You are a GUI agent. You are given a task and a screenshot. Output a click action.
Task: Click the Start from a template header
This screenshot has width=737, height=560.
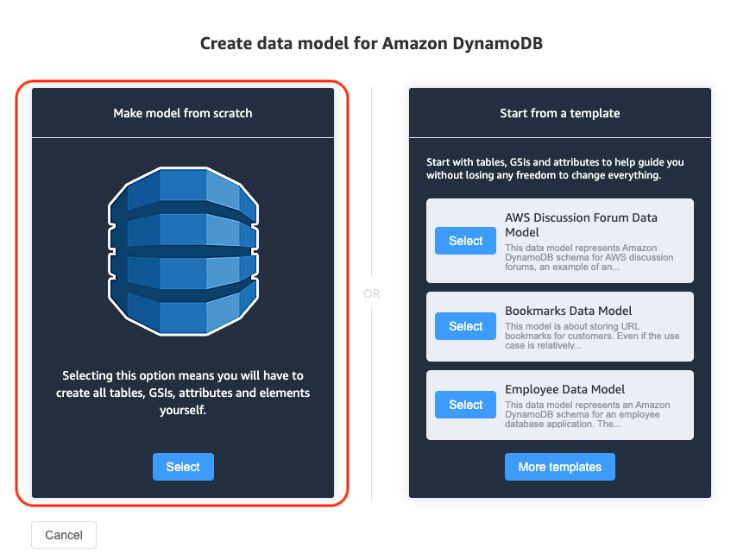(x=559, y=113)
